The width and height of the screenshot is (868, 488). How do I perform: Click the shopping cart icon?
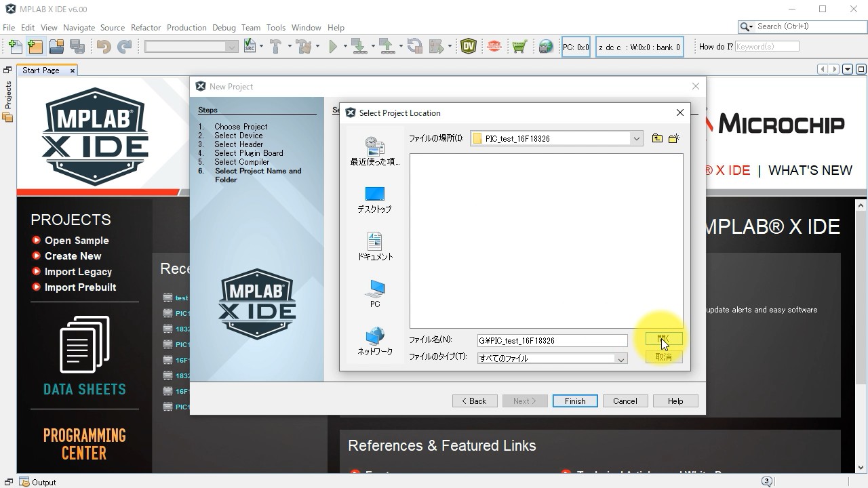pyautogui.click(x=519, y=47)
